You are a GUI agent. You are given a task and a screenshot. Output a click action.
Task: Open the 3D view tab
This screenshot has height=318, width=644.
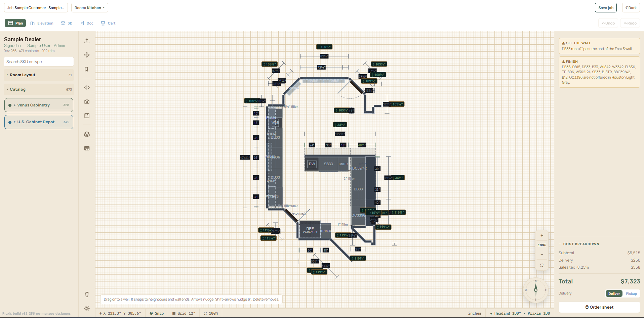pyautogui.click(x=67, y=23)
